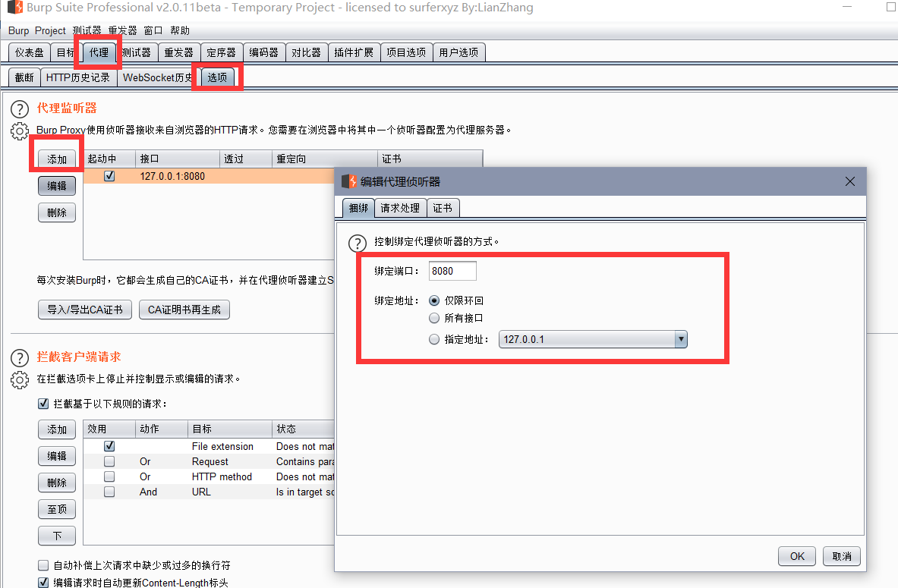Screen dimensions: 898x588
Task: Select the 所有接口 radio option
Action: [434, 319]
